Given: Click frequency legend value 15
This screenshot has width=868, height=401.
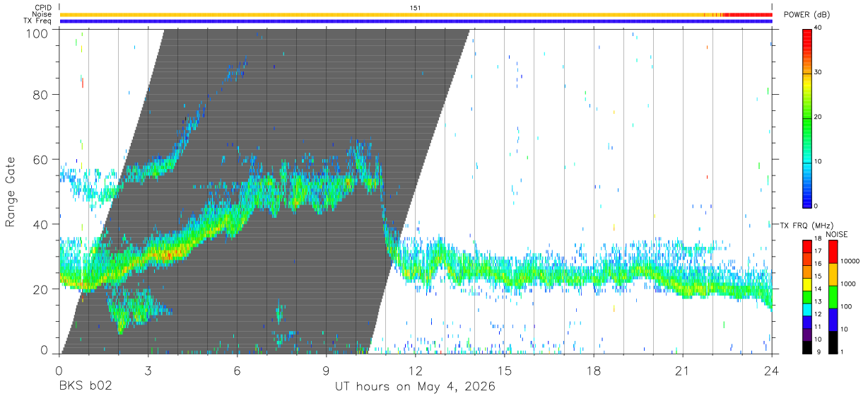Looking at the screenshot, I should 818,277.
